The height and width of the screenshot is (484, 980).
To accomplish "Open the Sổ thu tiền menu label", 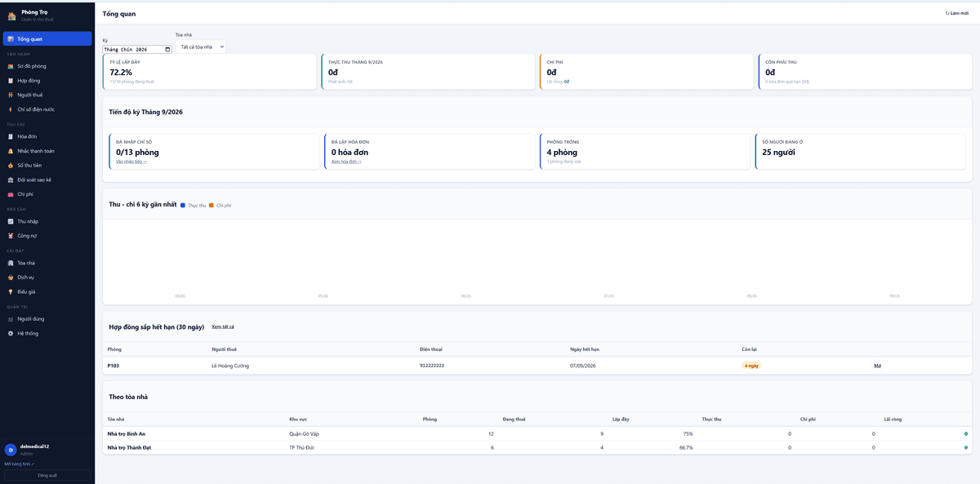I will [x=29, y=166].
